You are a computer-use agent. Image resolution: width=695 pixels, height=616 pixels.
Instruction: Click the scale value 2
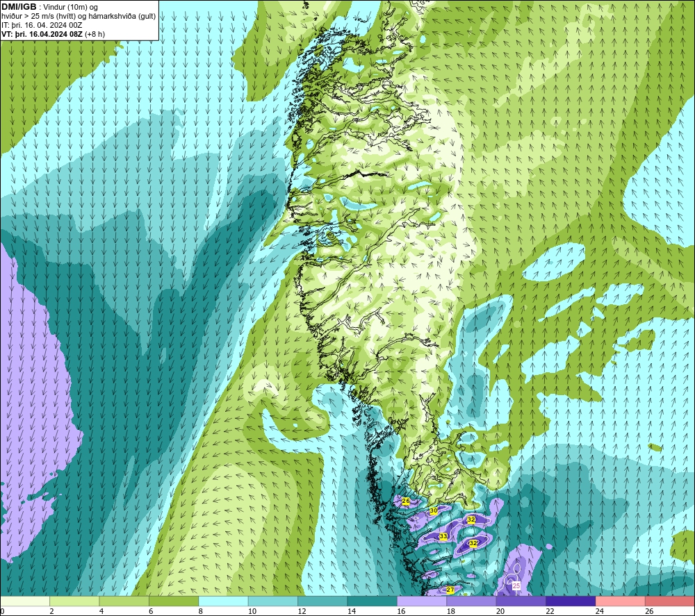click(x=52, y=611)
